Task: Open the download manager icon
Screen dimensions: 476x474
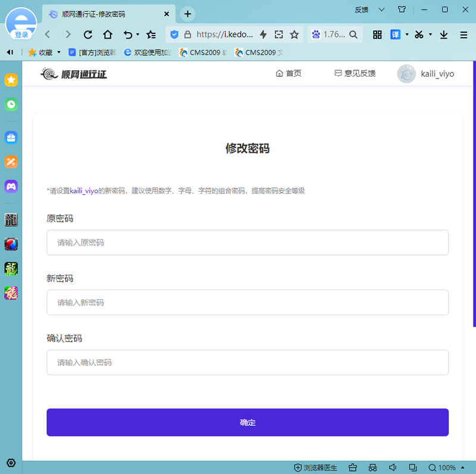Action: (x=443, y=35)
